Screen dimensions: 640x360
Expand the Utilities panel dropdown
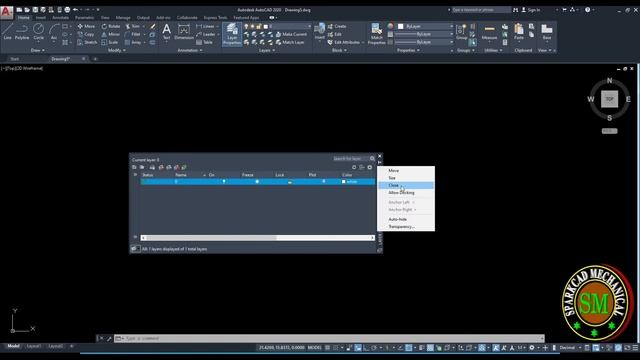[x=493, y=50]
